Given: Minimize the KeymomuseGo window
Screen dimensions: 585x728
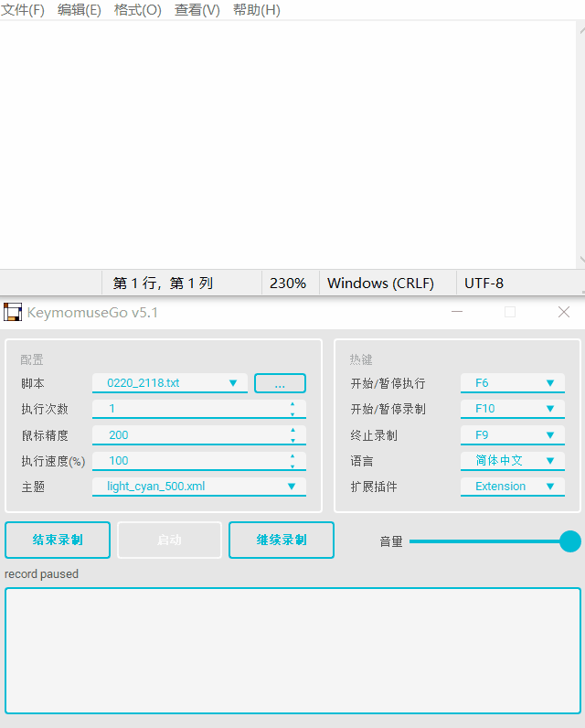Looking at the screenshot, I should tap(457, 312).
